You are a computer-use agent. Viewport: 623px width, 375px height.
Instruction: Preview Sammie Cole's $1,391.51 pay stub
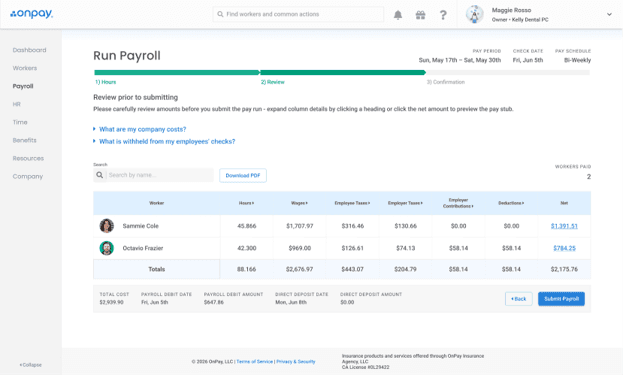564,226
